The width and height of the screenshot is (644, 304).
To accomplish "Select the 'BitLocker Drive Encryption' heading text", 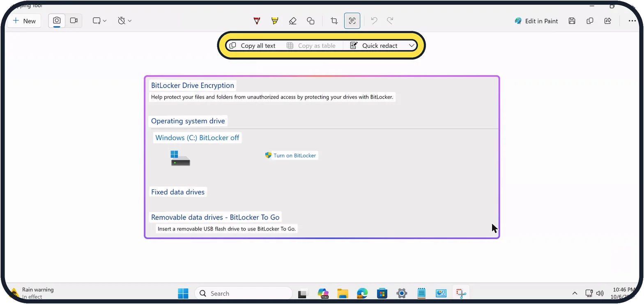I will (x=193, y=85).
